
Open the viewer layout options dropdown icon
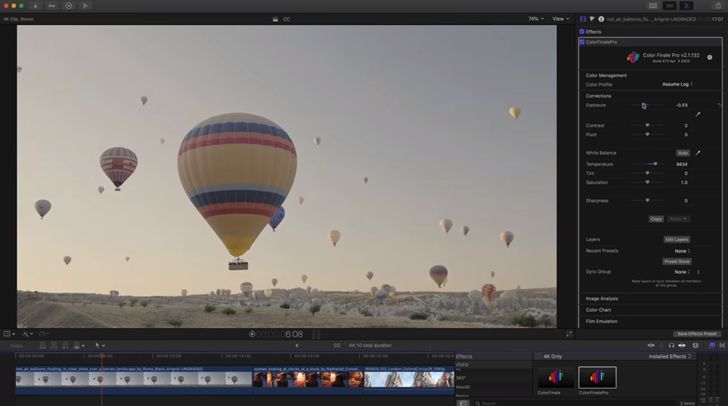(x=9, y=334)
